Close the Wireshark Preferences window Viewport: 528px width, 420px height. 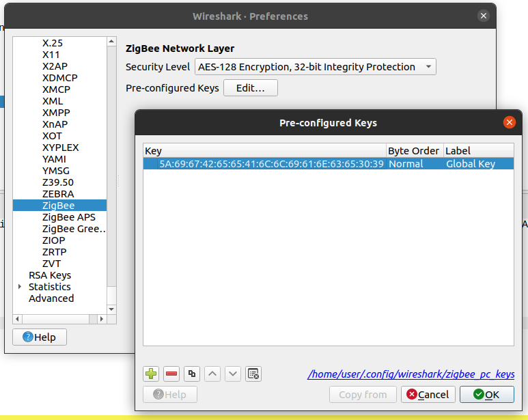[483, 16]
